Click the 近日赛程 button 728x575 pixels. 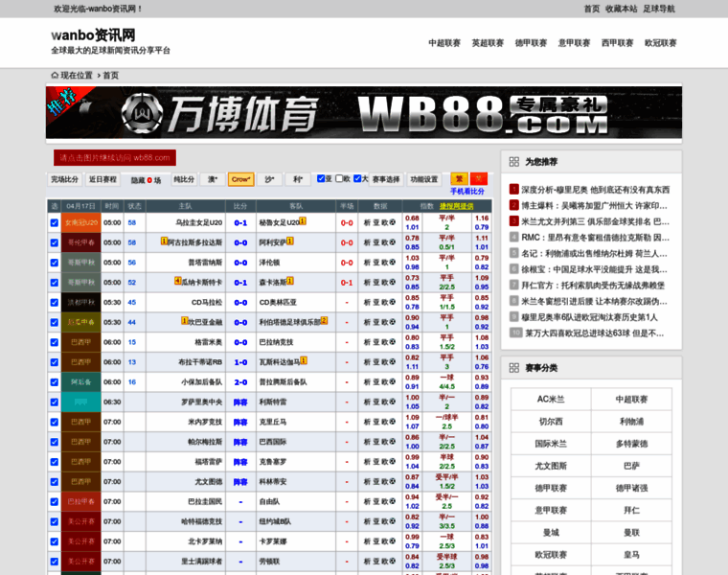(x=102, y=179)
